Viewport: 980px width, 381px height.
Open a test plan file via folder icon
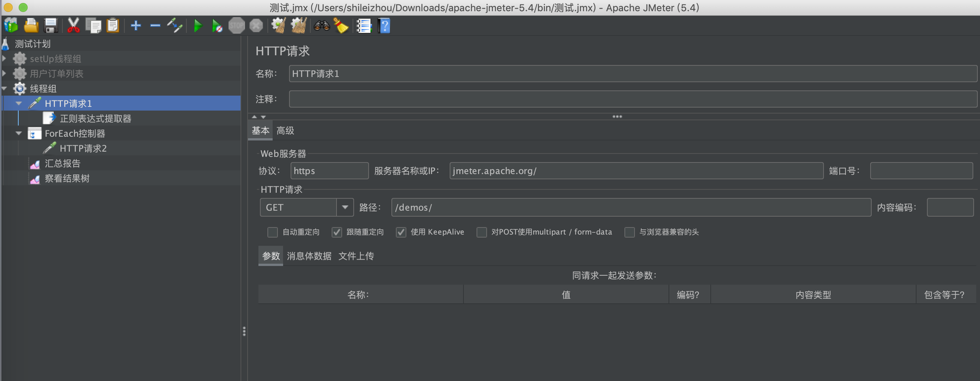coord(31,25)
